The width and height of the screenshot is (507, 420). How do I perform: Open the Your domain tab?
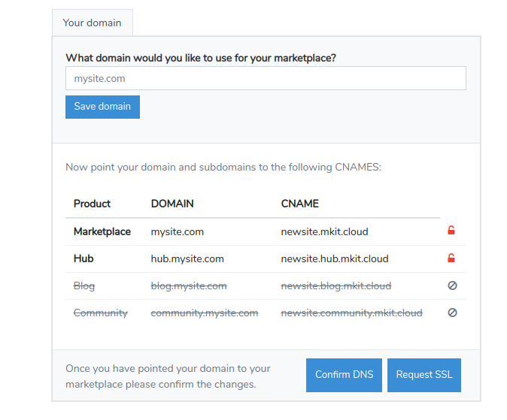(92, 23)
